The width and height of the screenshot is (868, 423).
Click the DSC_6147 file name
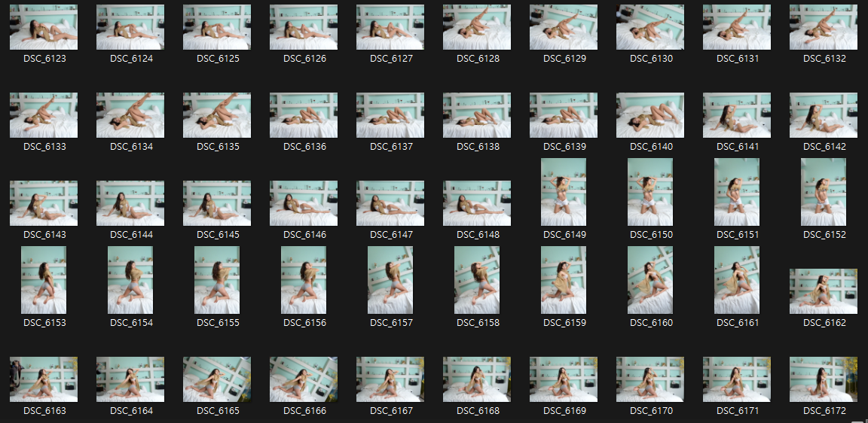pyautogui.click(x=390, y=234)
